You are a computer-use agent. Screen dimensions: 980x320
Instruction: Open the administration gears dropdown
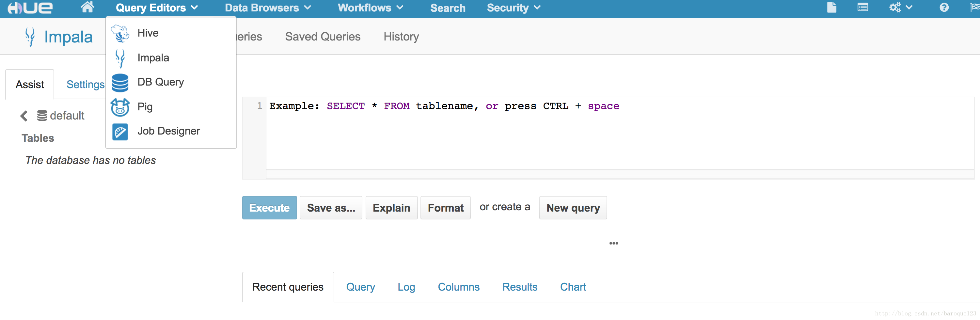point(900,7)
